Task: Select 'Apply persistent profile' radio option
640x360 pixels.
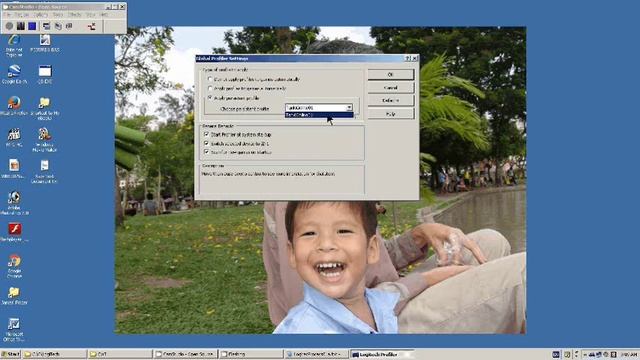Action: [x=210, y=98]
